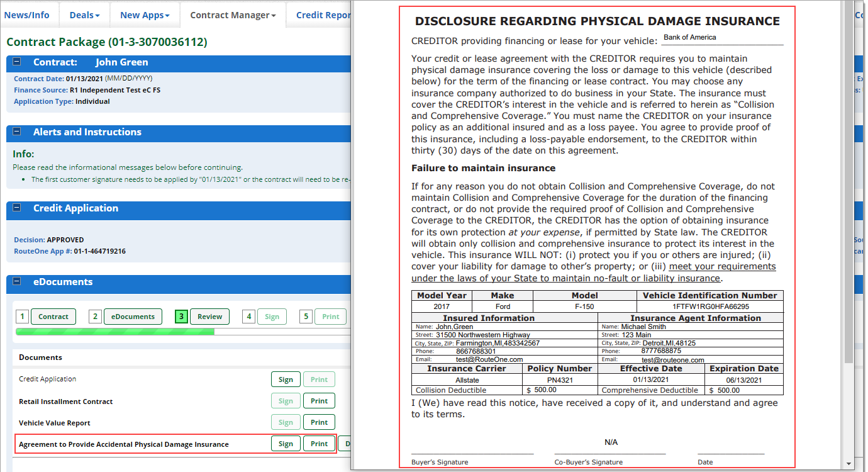Open the Deals dropdown menu
This screenshot has height=472, width=868.
[x=84, y=15]
